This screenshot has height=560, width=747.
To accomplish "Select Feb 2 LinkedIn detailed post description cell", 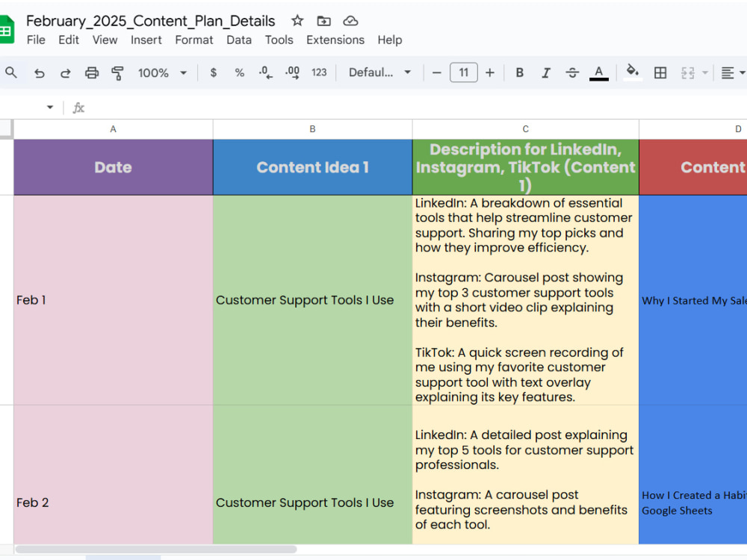I will pos(525,475).
